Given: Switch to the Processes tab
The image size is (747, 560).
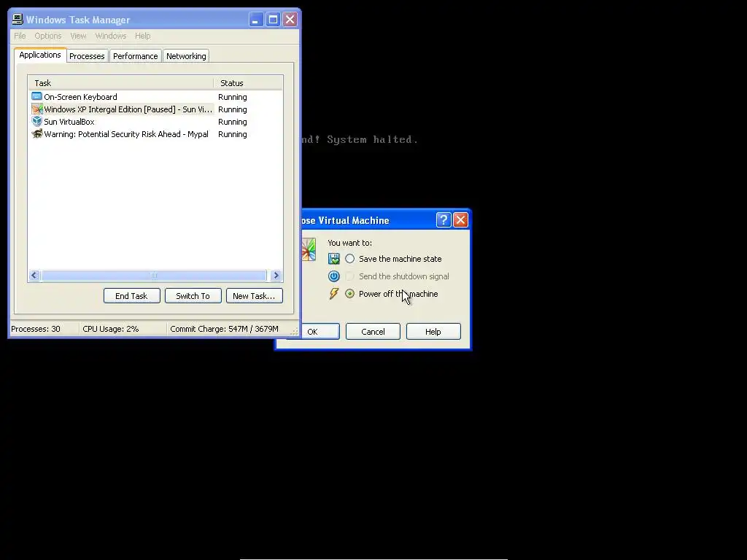Looking at the screenshot, I should coord(87,55).
